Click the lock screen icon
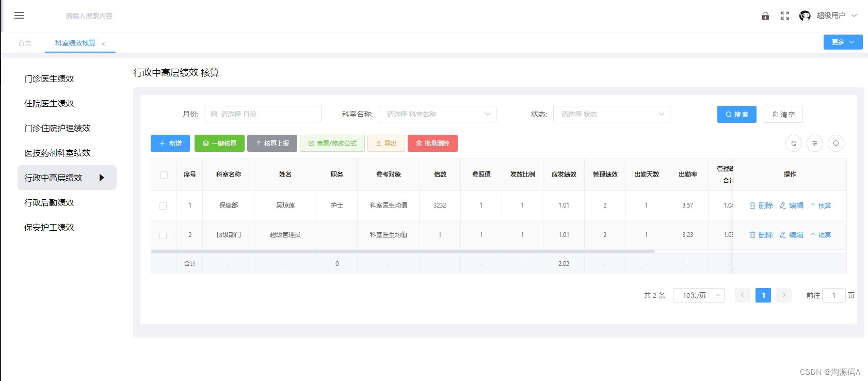868x381 pixels. pyautogui.click(x=765, y=16)
